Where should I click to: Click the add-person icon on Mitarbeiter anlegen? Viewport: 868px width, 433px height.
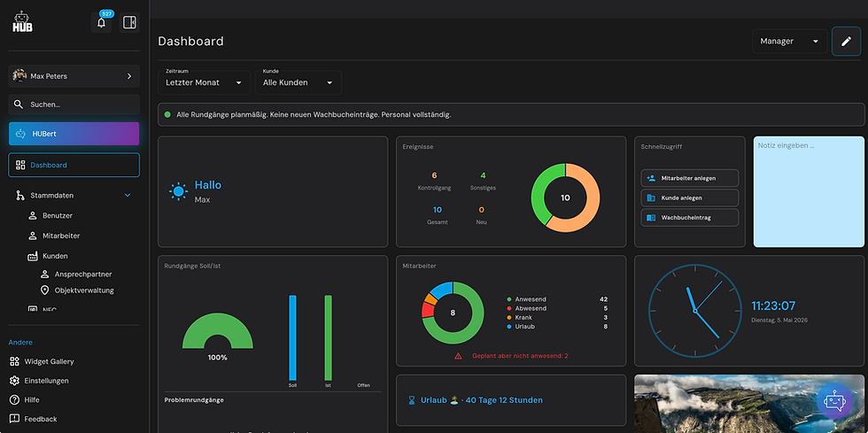(651, 178)
